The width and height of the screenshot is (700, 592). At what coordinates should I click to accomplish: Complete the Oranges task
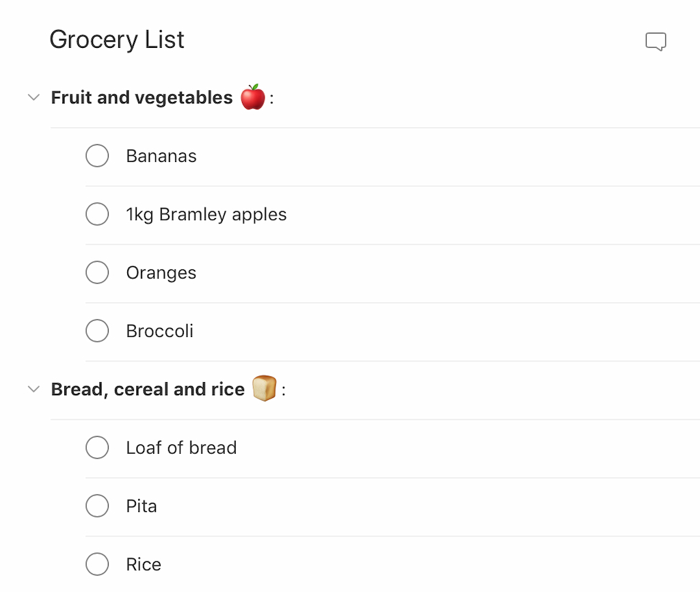[x=97, y=272]
